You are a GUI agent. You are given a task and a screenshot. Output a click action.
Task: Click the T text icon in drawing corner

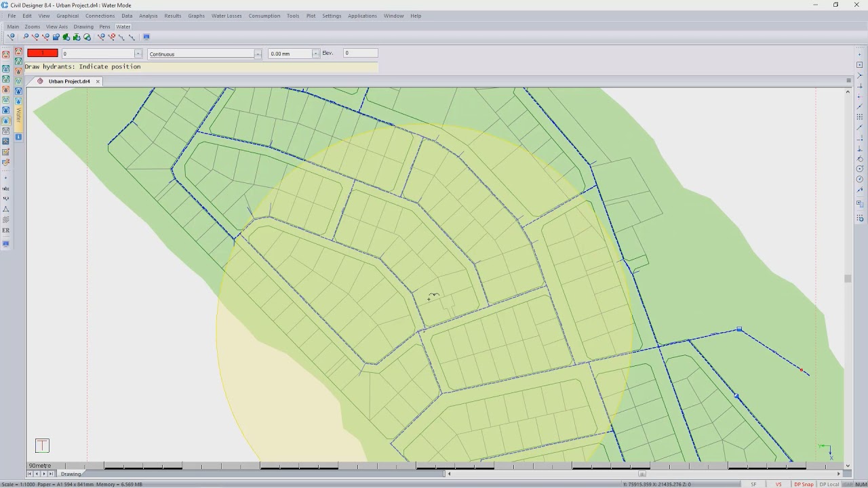42,445
